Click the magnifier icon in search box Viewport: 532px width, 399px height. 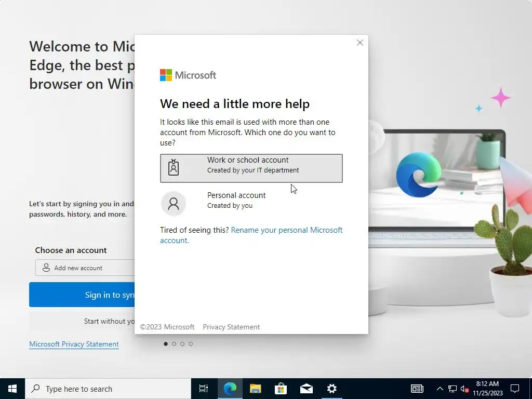pyautogui.click(x=35, y=389)
